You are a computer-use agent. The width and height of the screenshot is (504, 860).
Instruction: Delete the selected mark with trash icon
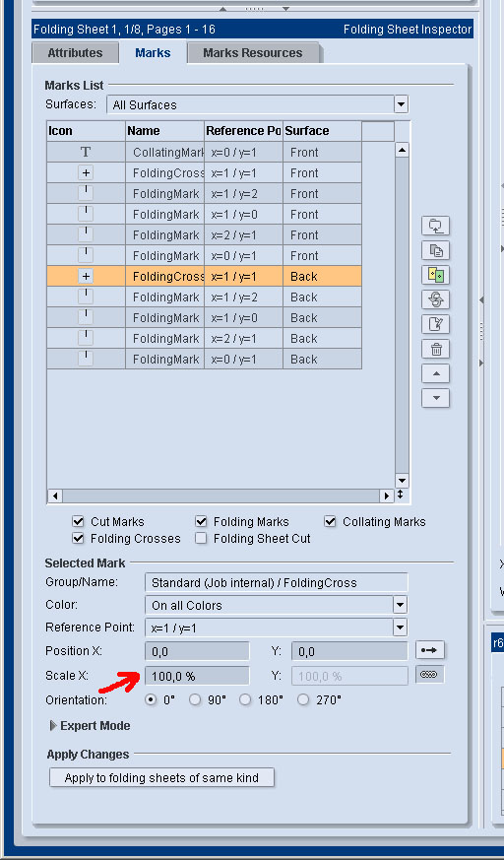click(435, 349)
